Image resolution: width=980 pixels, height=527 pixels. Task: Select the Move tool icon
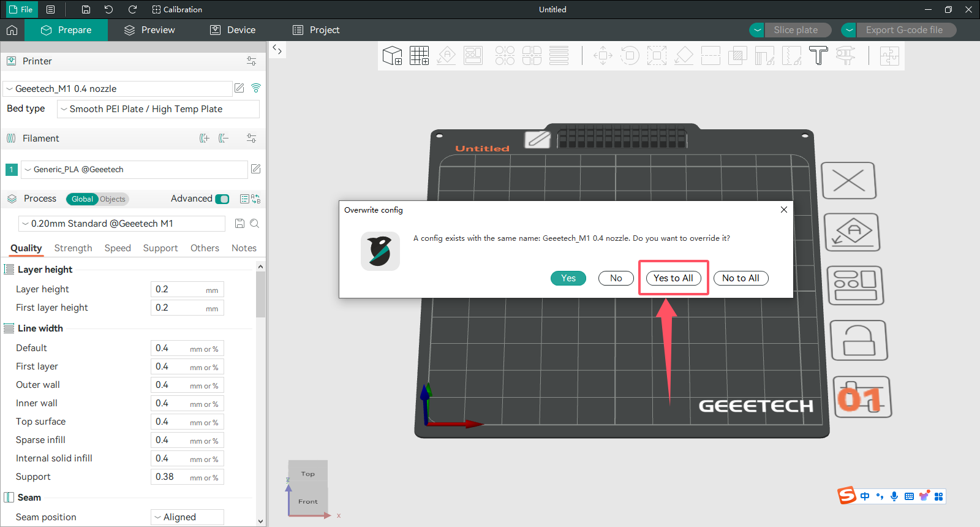click(603, 56)
